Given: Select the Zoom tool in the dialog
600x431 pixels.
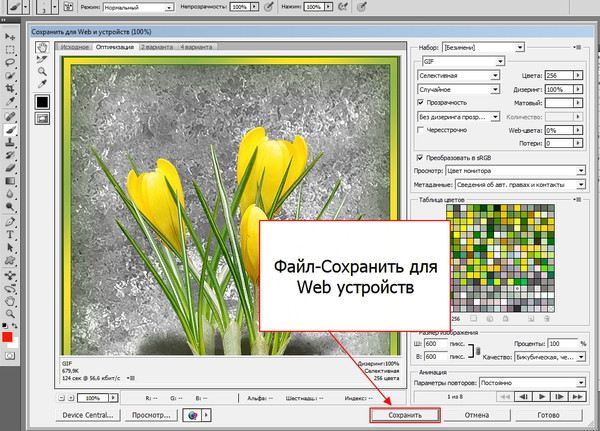Looking at the screenshot, I should coord(42,71).
